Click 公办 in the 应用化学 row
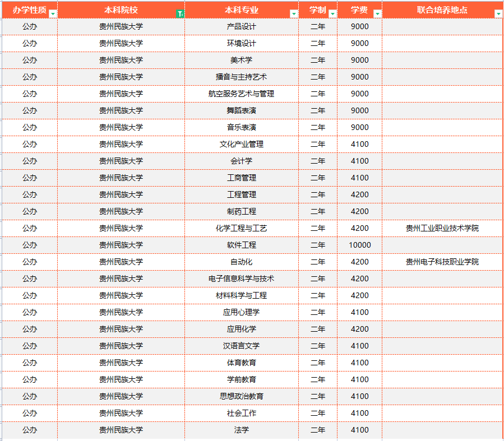Image resolution: width=504 pixels, height=441 pixels. click(x=30, y=329)
